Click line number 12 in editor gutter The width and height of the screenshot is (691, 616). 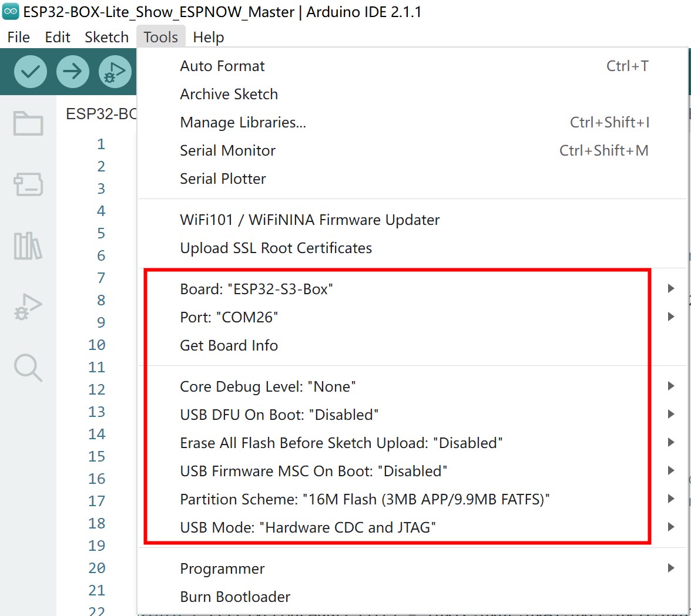[x=96, y=390]
